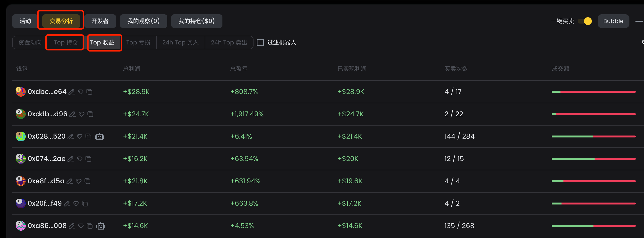Screen dimensions: 644x238
Task: Enable the 过滤机器人 checkbox
Action: click(x=260, y=42)
